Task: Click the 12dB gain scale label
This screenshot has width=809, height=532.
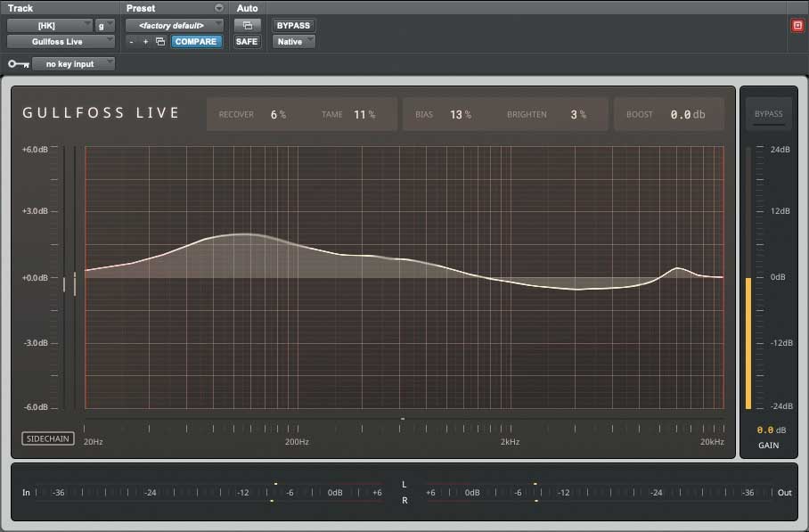Action: (780, 211)
